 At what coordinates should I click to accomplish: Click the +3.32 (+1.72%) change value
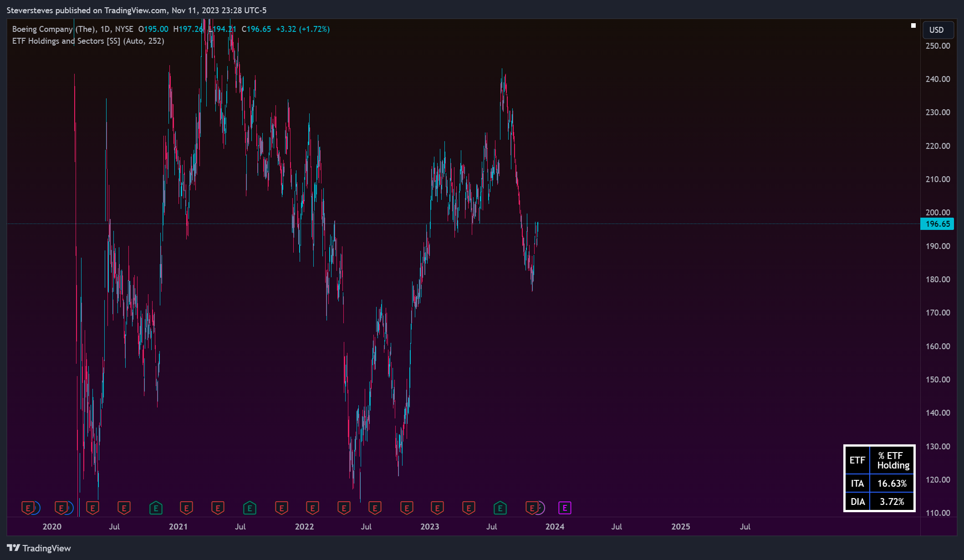[303, 29]
